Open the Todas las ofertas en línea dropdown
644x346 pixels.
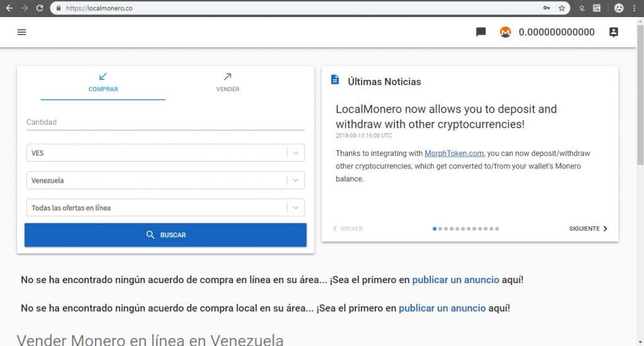(x=165, y=208)
